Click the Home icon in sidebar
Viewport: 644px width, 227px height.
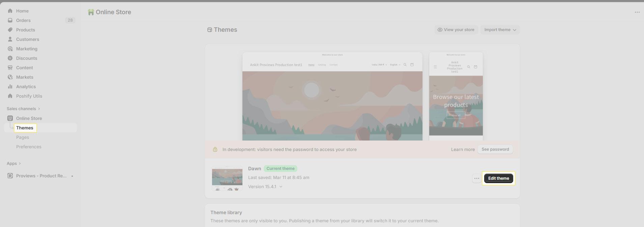pos(10,11)
